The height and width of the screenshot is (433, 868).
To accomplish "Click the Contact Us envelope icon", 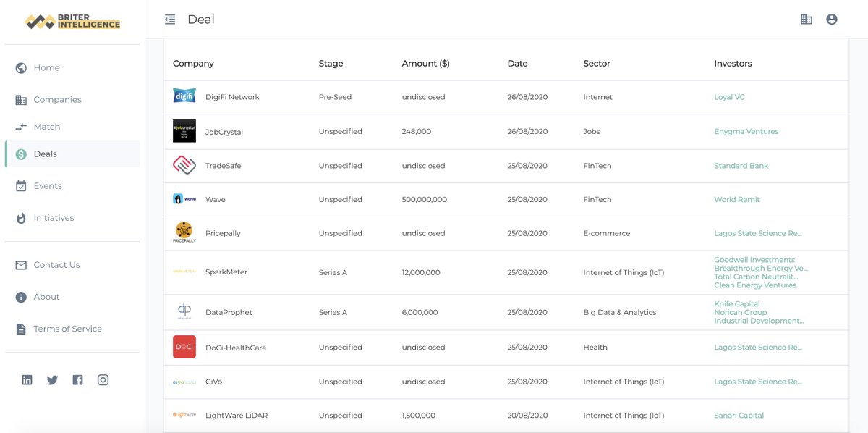I will coord(21,265).
